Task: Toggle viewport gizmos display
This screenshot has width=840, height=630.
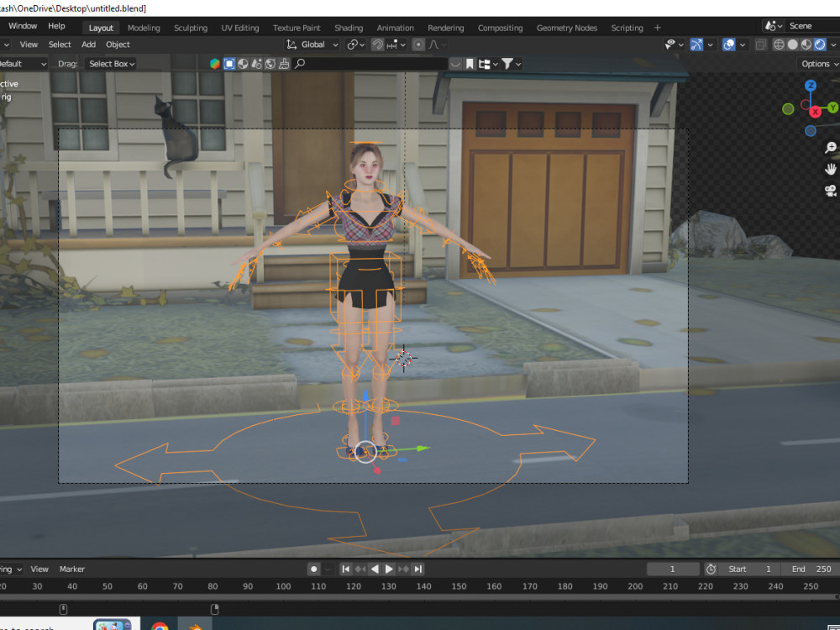Action: click(x=696, y=45)
